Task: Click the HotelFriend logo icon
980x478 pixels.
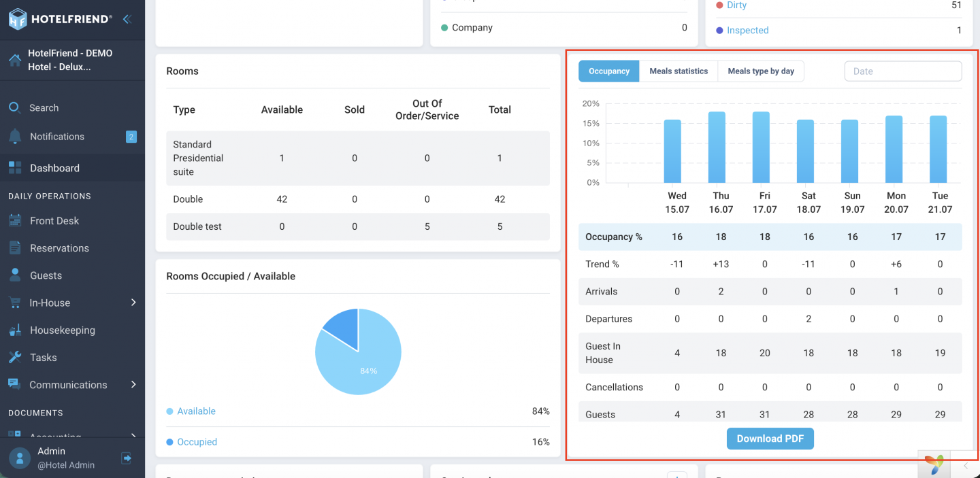Action: [x=17, y=19]
